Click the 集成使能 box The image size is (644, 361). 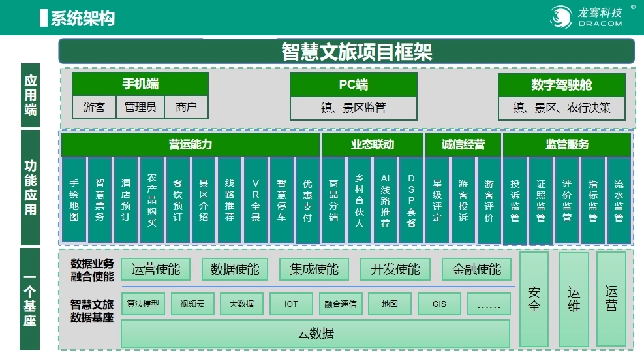coord(314,270)
